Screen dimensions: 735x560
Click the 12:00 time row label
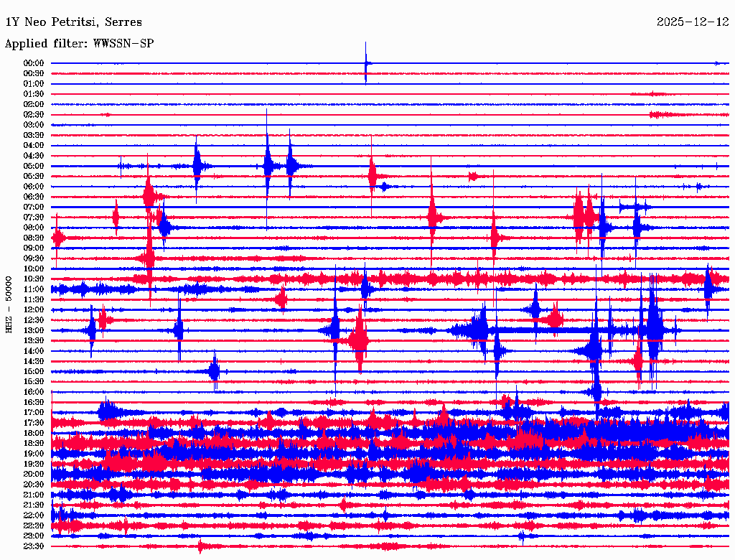(x=34, y=310)
